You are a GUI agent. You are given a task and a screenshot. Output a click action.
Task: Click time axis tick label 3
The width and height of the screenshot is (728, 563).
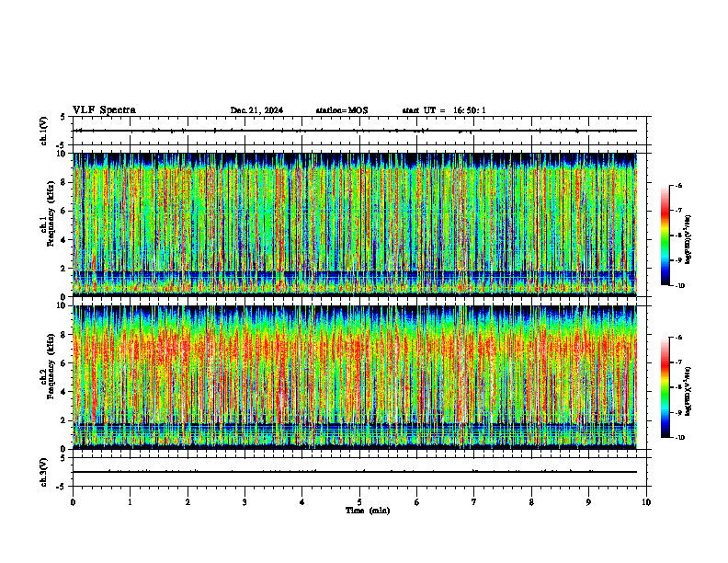tap(245, 502)
